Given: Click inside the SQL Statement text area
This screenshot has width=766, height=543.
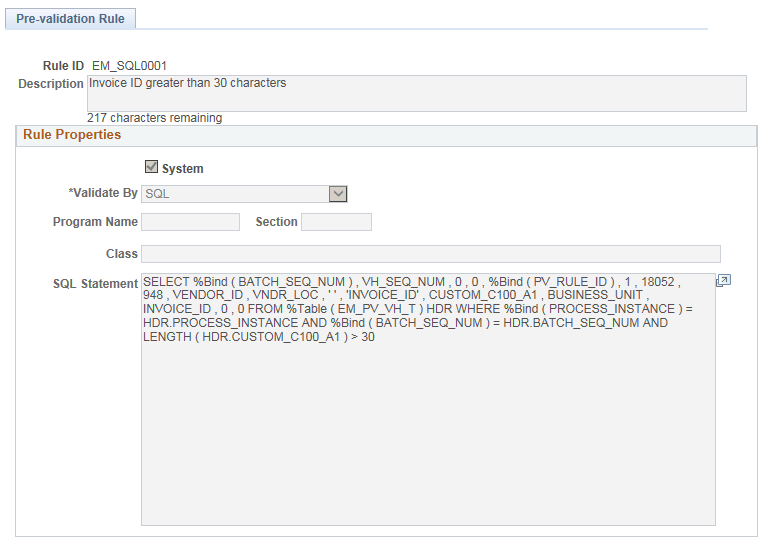Looking at the screenshot, I should coord(428,399).
